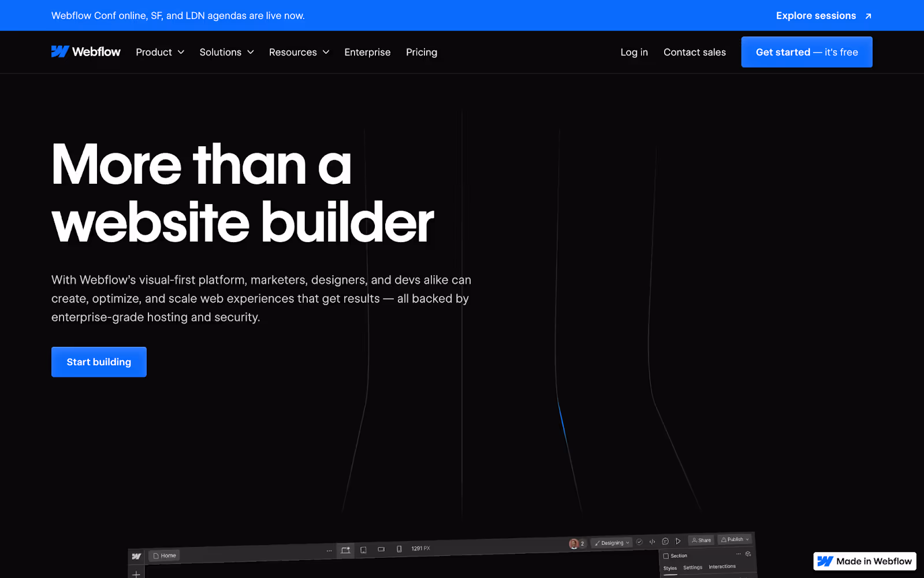Screen dimensions: 924x578
Task: Click the Webflow icon in Made in Webflow badge
Action: click(825, 561)
